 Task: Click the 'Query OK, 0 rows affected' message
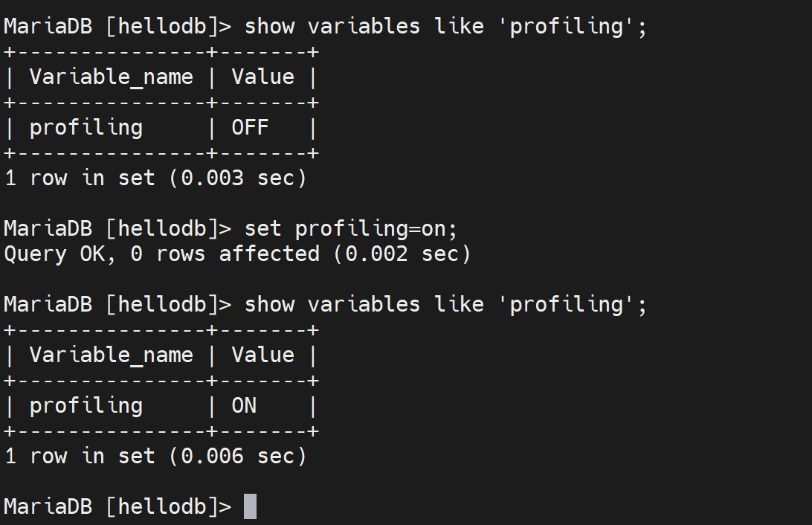tap(161, 254)
